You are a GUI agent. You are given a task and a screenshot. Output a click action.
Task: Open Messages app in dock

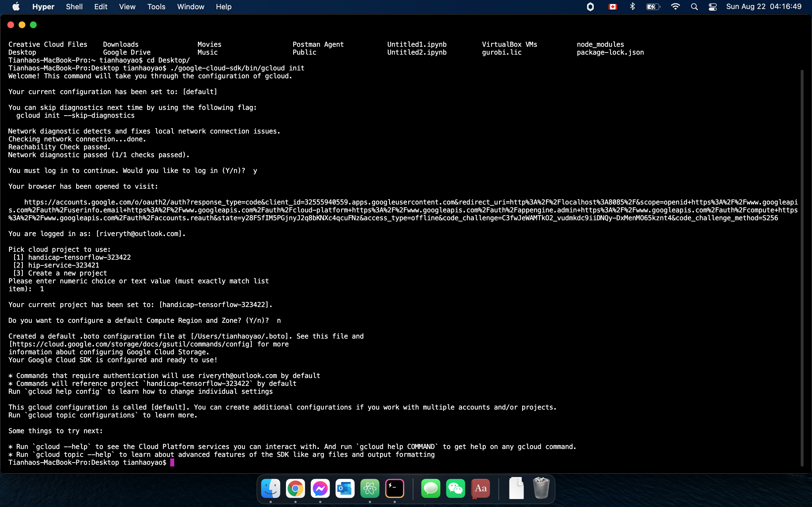431,489
